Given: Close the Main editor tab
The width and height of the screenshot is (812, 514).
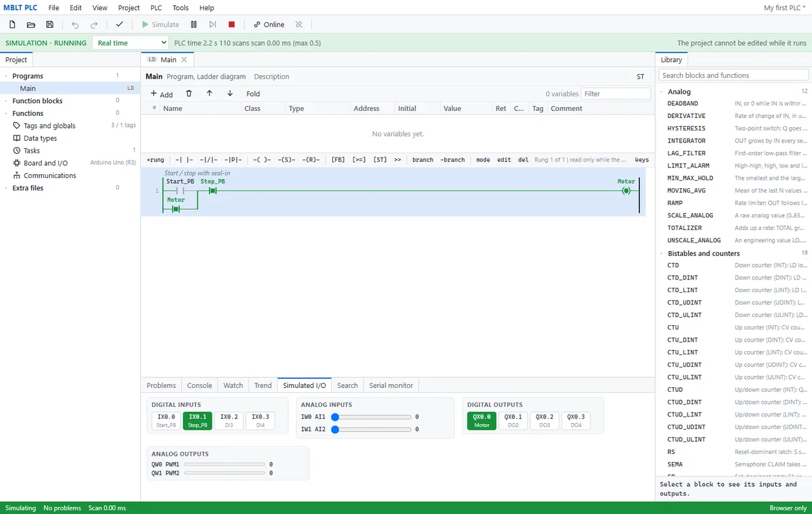Looking at the screenshot, I should tap(184, 60).
